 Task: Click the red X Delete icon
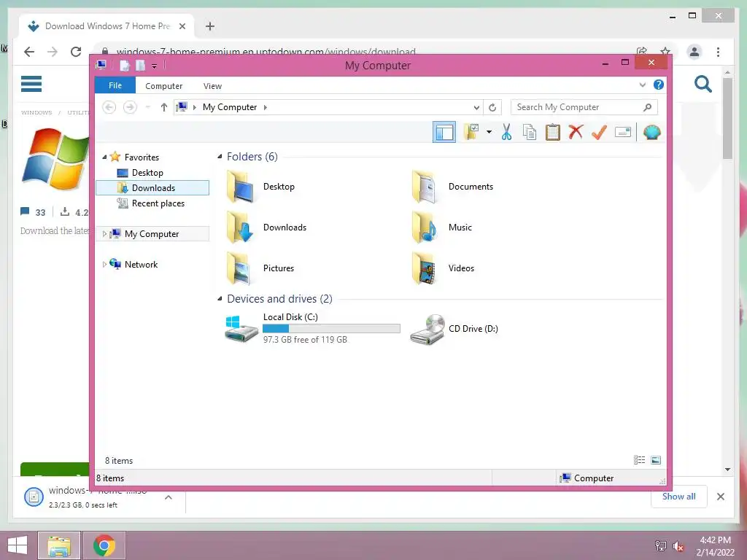[576, 132]
